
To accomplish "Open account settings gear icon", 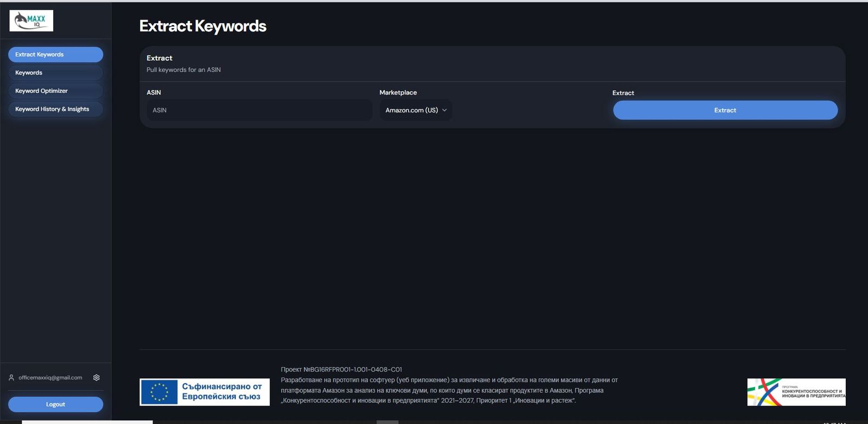I will click(x=97, y=378).
